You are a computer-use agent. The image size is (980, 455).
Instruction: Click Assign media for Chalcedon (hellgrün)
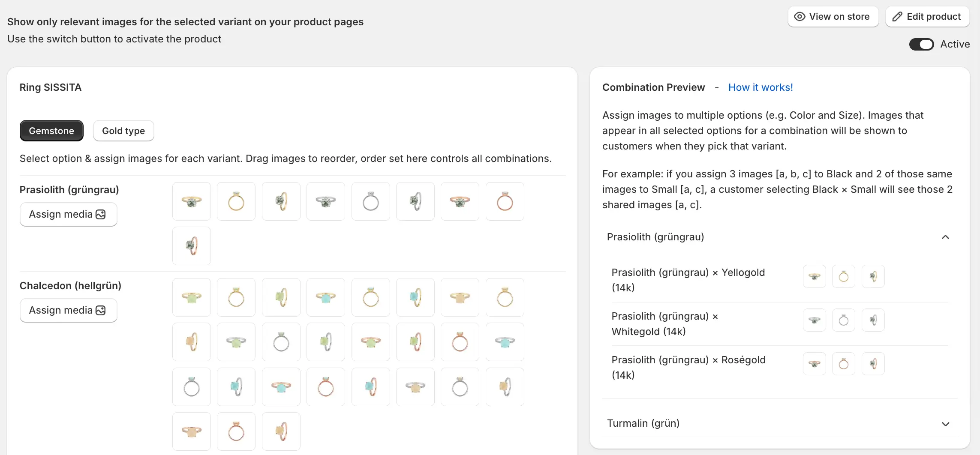pos(68,310)
